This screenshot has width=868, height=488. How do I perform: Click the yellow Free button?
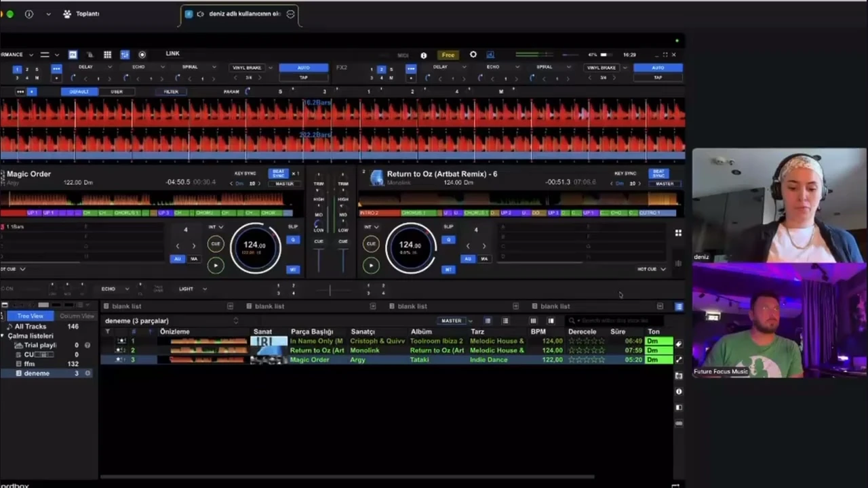click(x=448, y=55)
